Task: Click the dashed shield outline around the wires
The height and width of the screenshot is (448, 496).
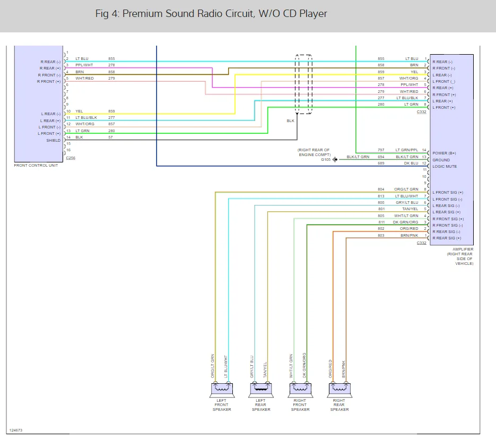Action: tap(303, 84)
